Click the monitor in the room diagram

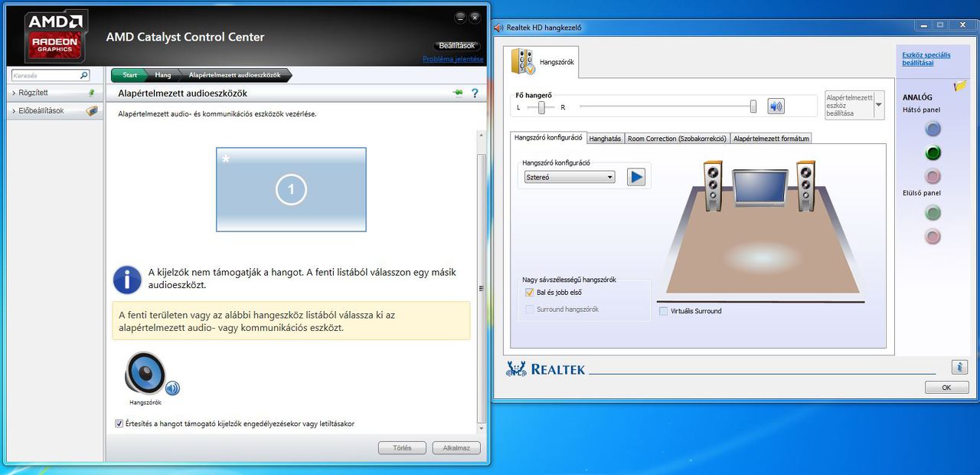point(760,188)
